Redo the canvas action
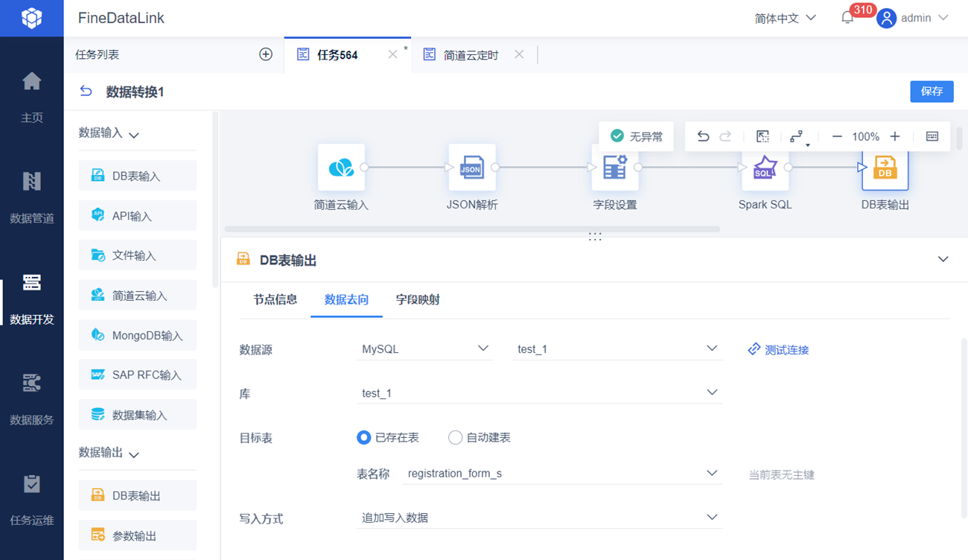 tap(725, 136)
